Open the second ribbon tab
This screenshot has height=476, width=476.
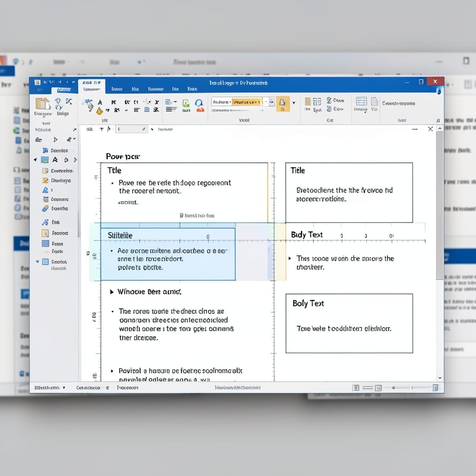point(117,89)
